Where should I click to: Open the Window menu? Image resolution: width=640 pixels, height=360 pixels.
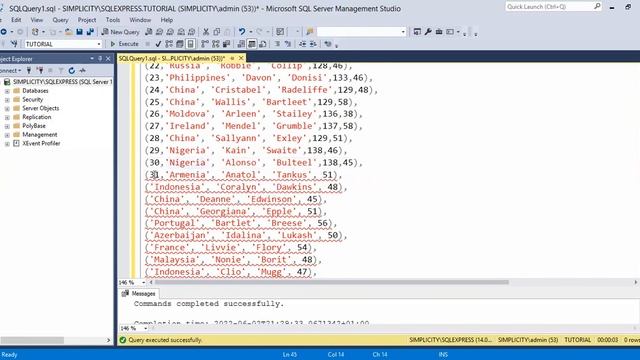pos(140,20)
